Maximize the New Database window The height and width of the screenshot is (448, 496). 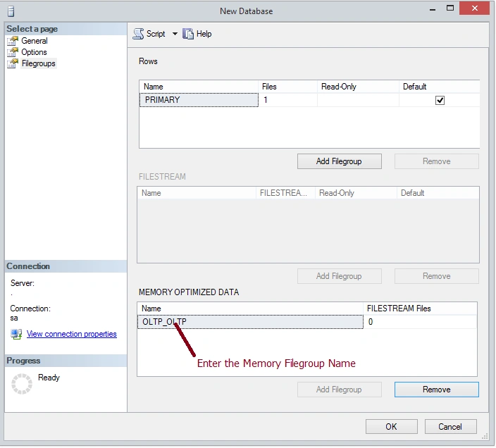coord(450,8)
